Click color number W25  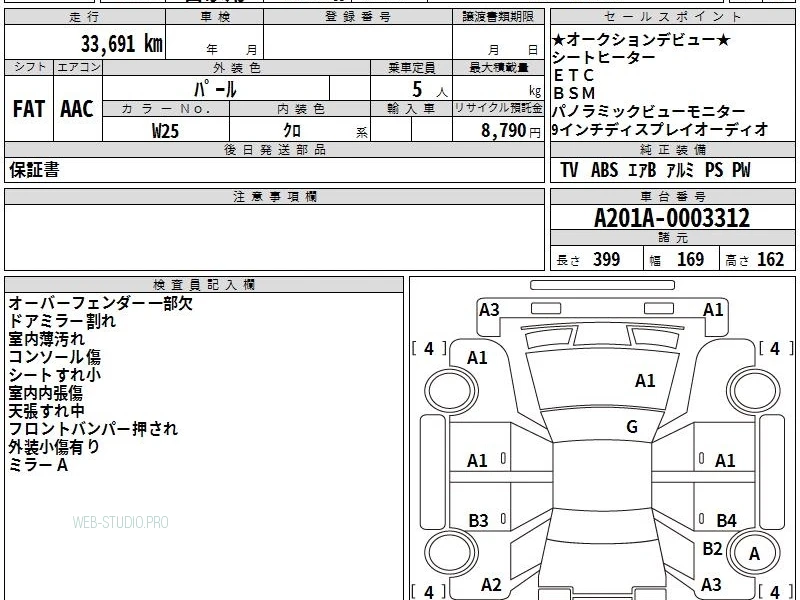pos(165,131)
